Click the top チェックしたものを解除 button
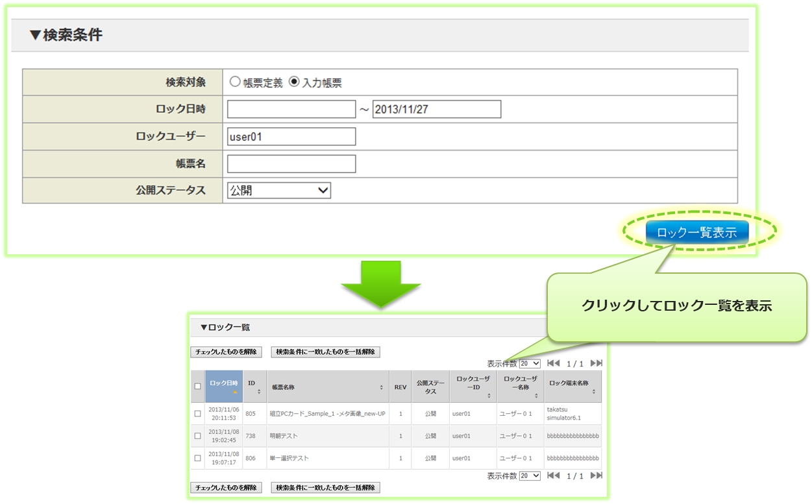 click(x=226, y=352)
